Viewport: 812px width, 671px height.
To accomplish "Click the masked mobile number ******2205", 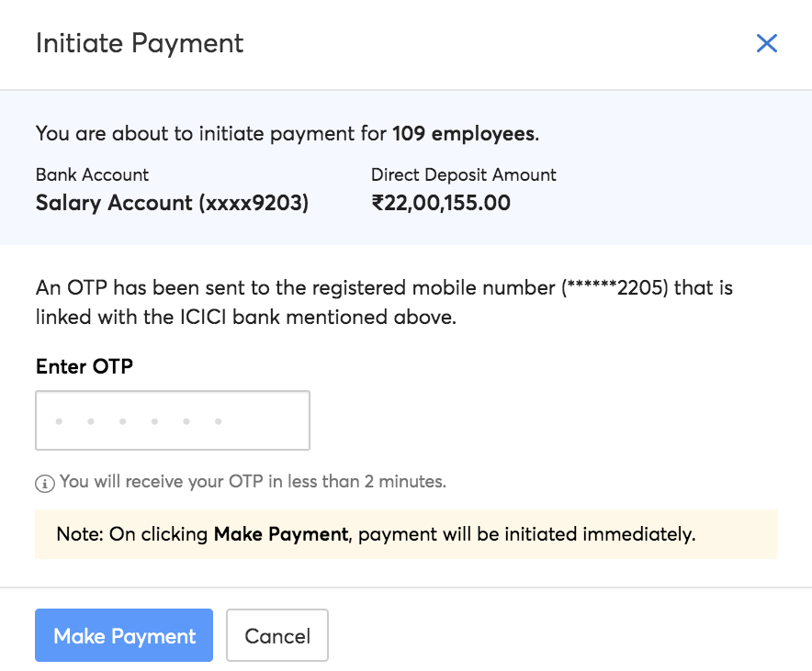I will pos(617,288).
